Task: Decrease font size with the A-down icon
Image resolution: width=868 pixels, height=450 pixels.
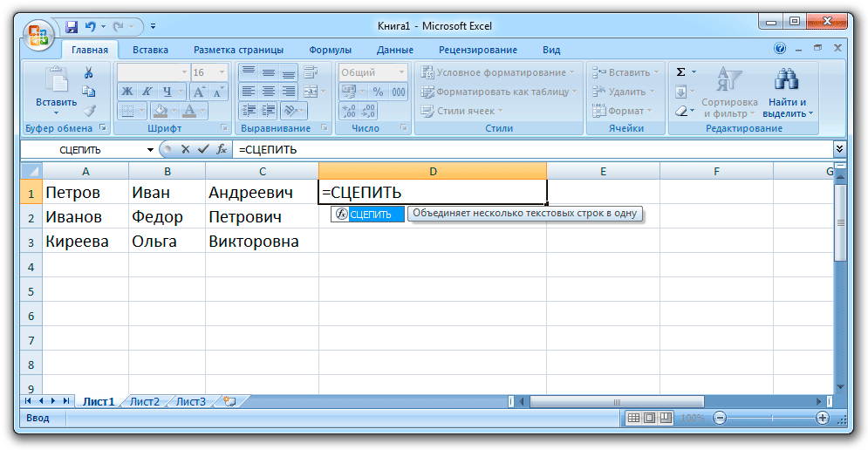Action: [x=218, y=92]
